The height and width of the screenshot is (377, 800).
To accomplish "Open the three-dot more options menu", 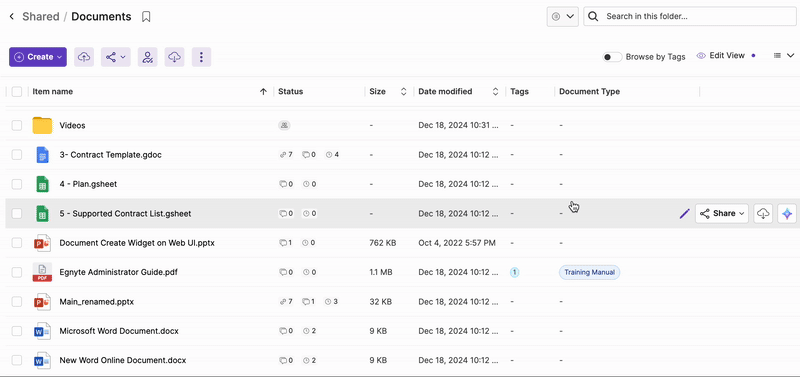I will 202,57.
